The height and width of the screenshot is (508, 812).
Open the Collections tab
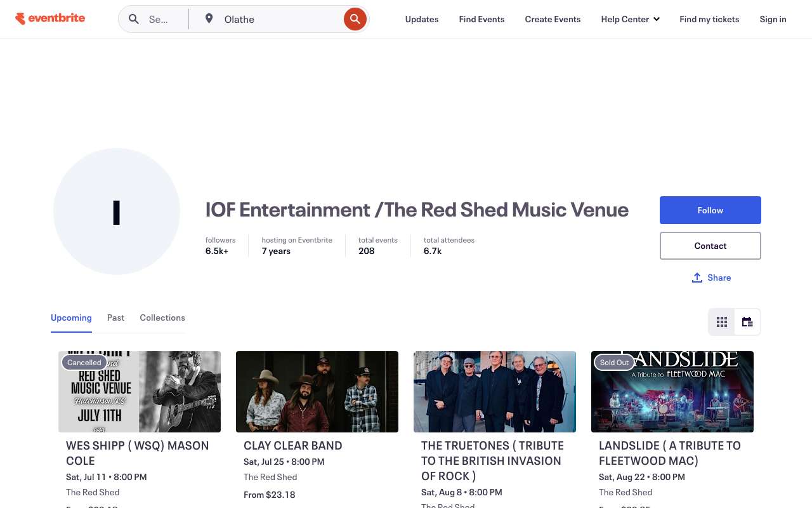coord(162,317)
